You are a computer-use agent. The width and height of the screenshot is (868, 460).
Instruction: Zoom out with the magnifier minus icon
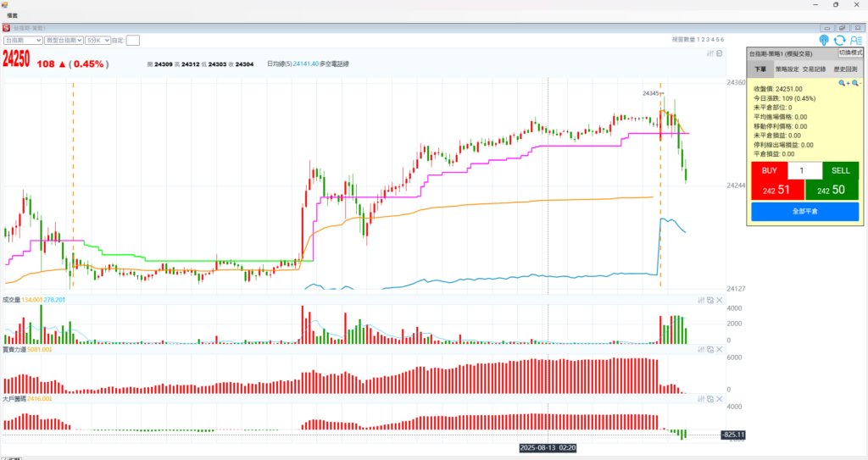[x=855, y=83]
